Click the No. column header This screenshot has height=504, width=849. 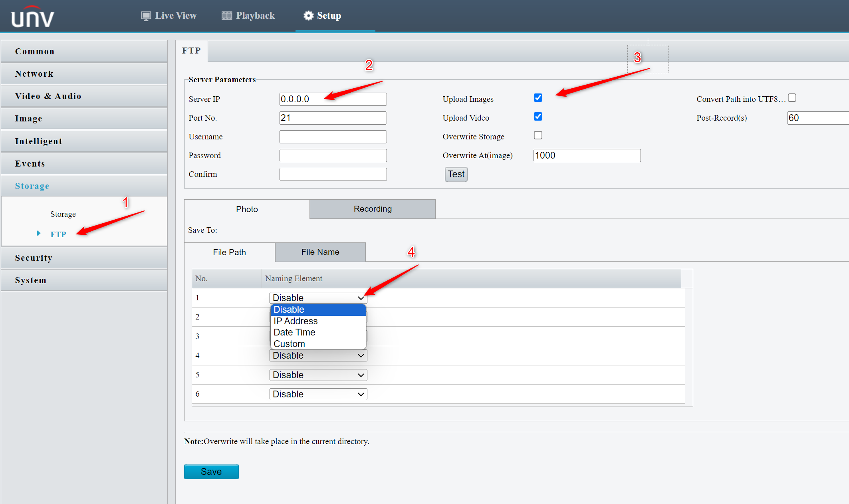(227, 278)
